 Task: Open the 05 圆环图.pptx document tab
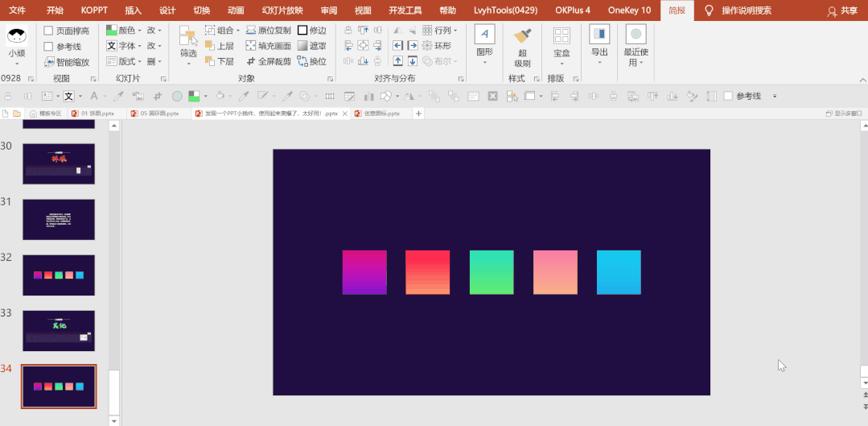click(x=154, y=114)
